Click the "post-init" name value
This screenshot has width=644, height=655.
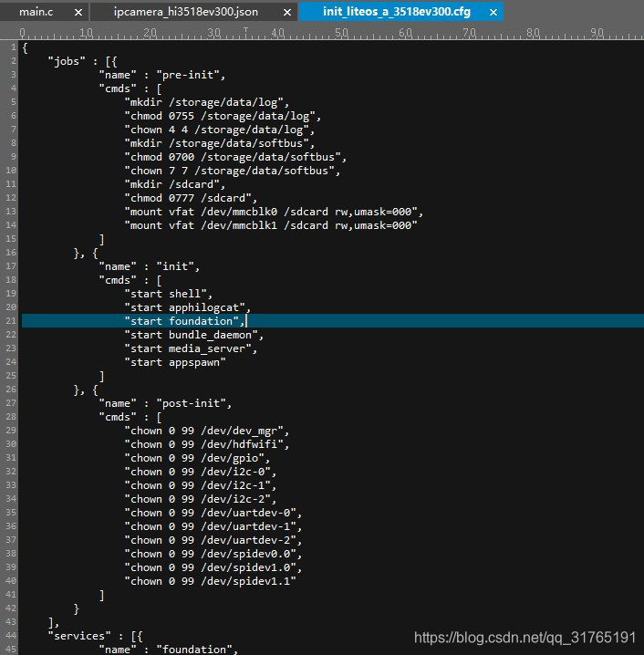191,403
